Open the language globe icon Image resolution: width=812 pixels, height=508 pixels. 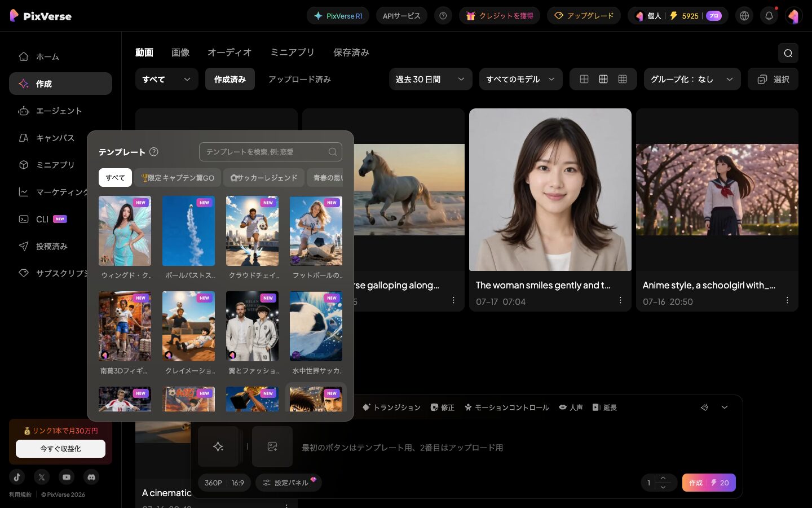coord(744,16)
